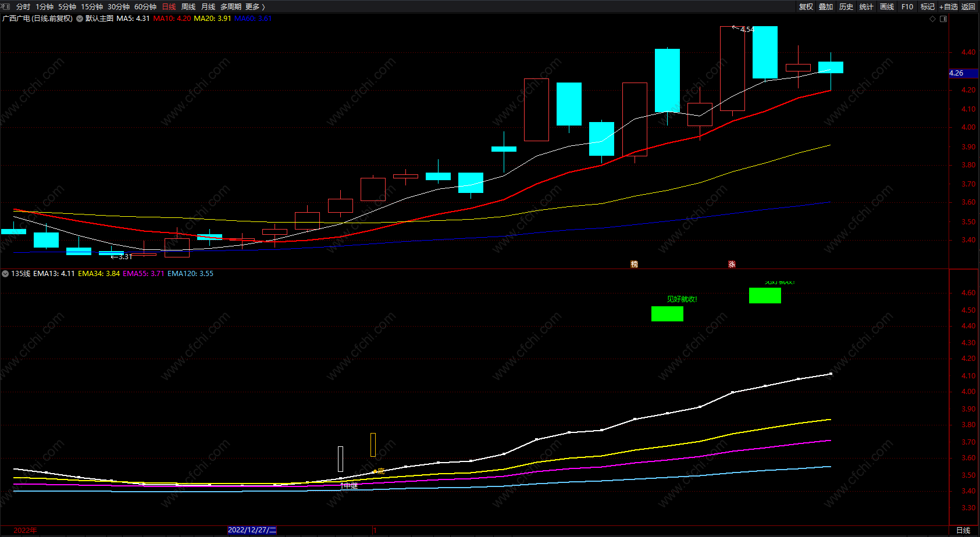Viewport: 980px width, 537px height.
Task: Click the 135线 indicator name
Action: tap(21, 274)
